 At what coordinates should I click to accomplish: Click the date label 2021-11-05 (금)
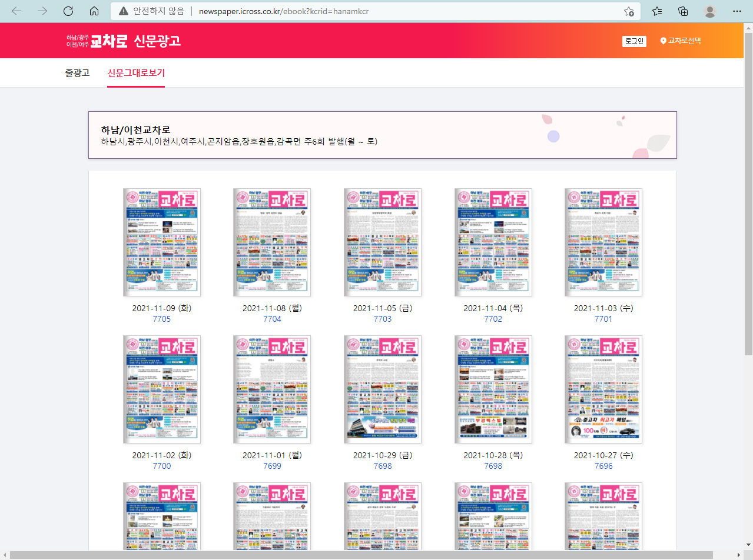tap(383, 308)
